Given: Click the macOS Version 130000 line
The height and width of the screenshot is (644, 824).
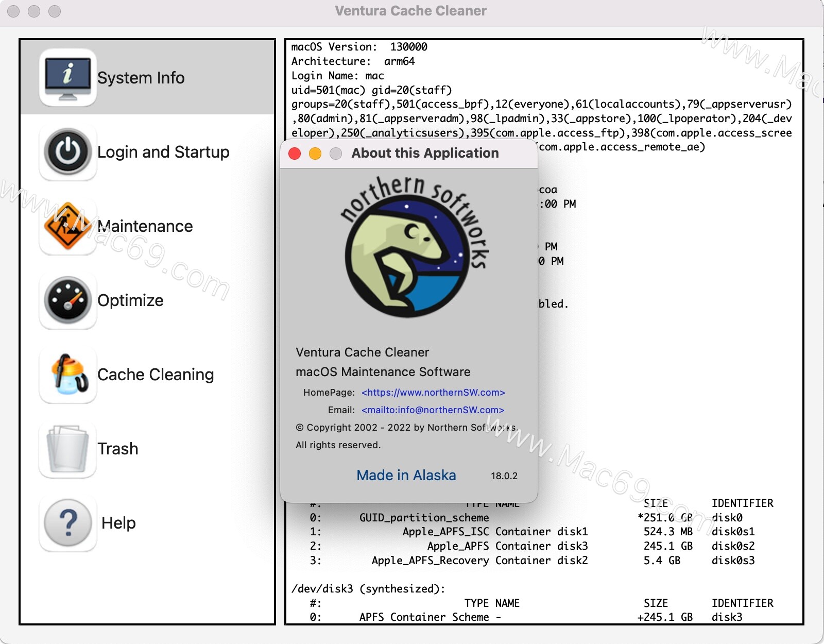Looking at the screenshot, I should [x=359, y=47].
